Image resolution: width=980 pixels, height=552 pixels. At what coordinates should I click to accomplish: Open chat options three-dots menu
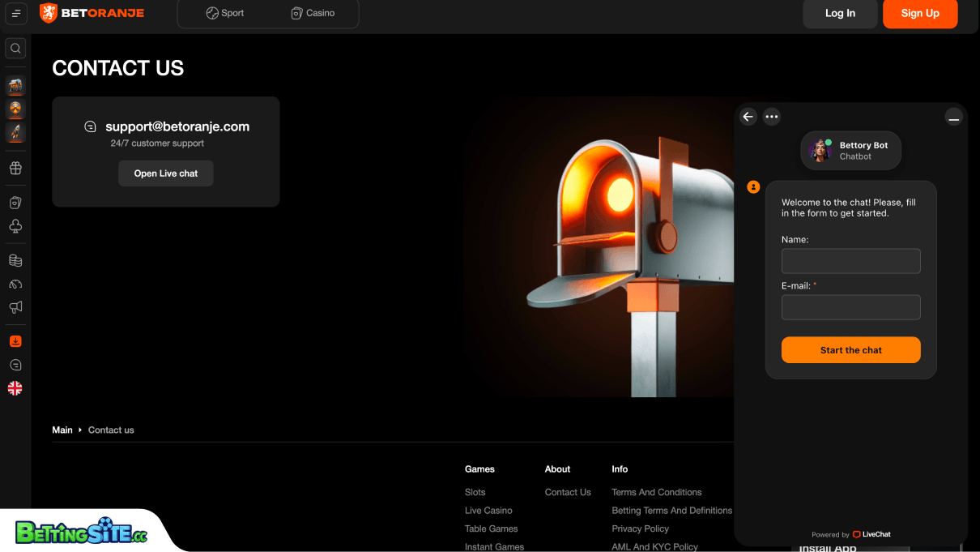pyautogui.click(x=772, y=117)
